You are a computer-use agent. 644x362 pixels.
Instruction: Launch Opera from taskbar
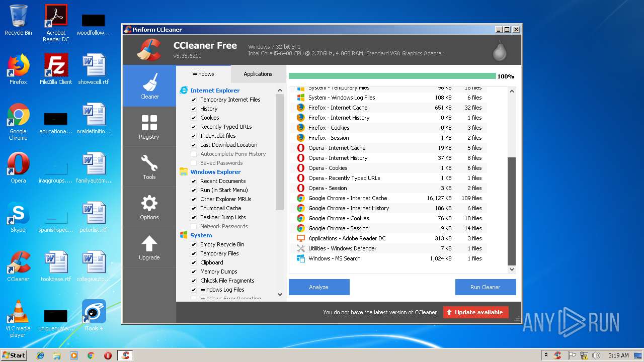(x=108, y=355)
